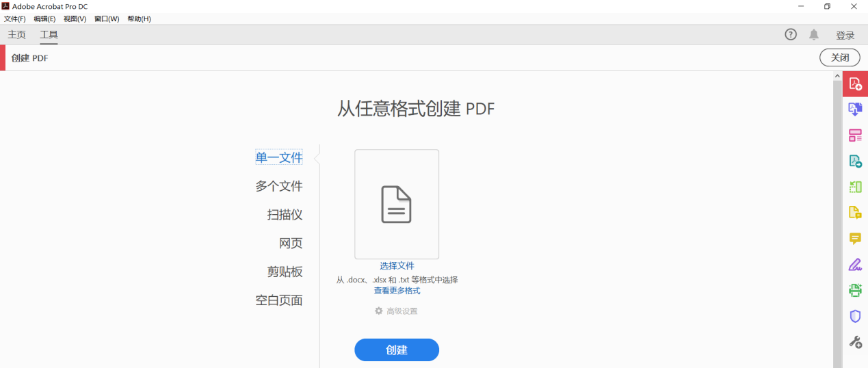The image size is (868, 368).
Task: Open the pink Organize Pages tool icon
Action: click(x=855, y=135)
